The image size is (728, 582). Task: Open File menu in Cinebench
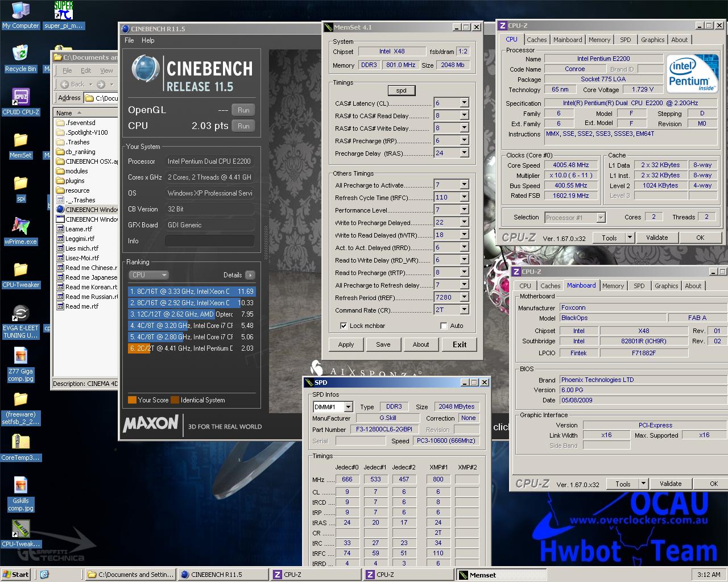(129, 40)
